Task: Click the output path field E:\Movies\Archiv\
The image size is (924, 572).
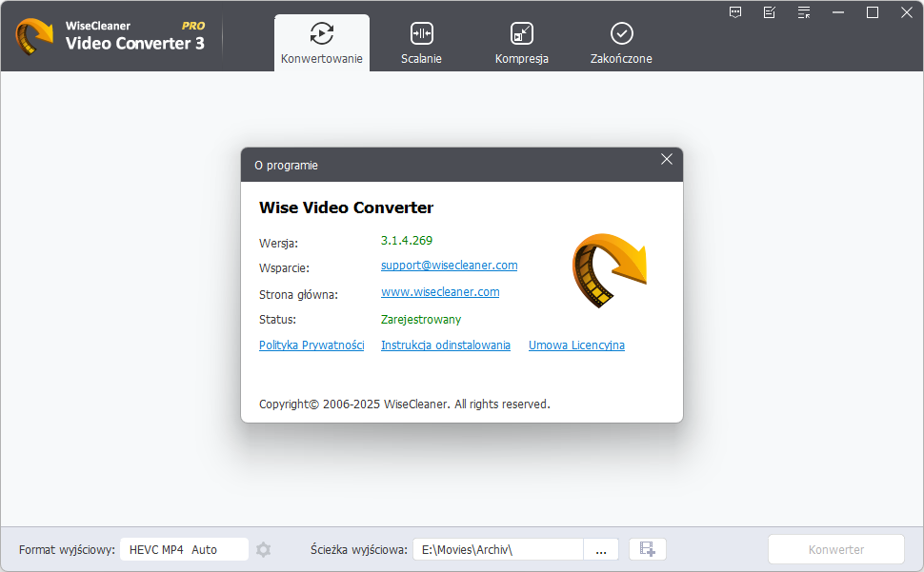Action: tap(498, 550)
